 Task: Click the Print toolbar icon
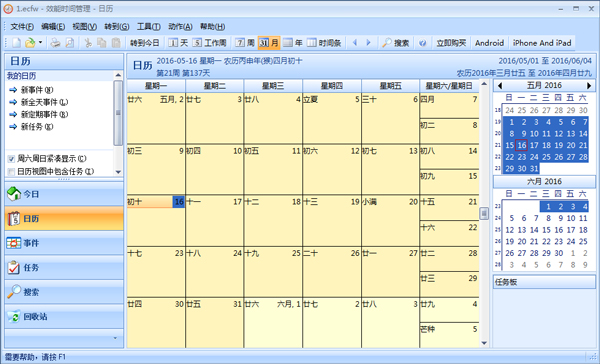point(55,43)
